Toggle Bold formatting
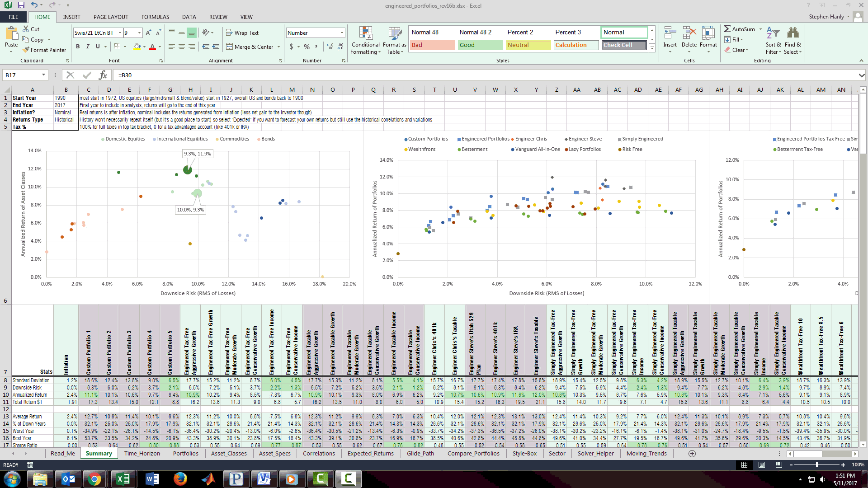Image resolution: width=868 pixels, height=488 pixels. 78,47
